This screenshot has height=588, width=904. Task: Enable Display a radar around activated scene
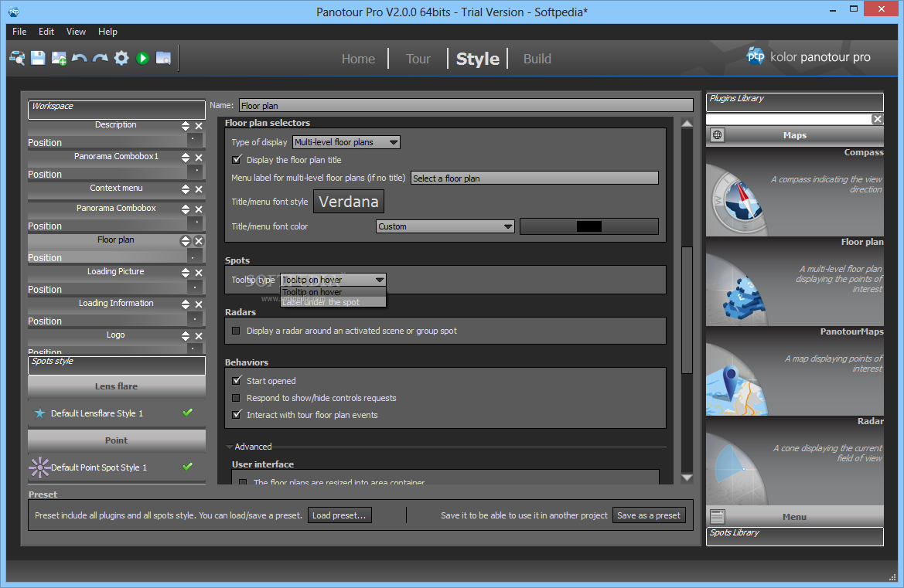(x=236, y=331)
